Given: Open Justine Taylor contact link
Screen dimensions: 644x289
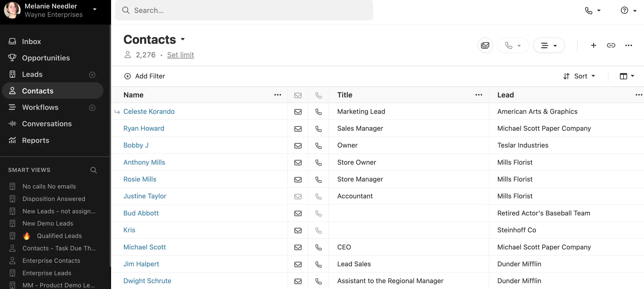Looking at the screenshot, I should point(145,196).
